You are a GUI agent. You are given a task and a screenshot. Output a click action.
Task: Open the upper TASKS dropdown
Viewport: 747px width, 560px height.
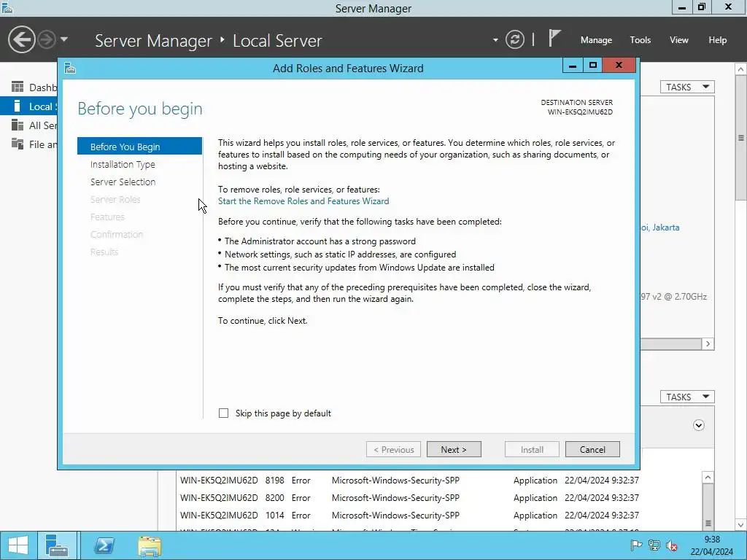pos(687,87)
